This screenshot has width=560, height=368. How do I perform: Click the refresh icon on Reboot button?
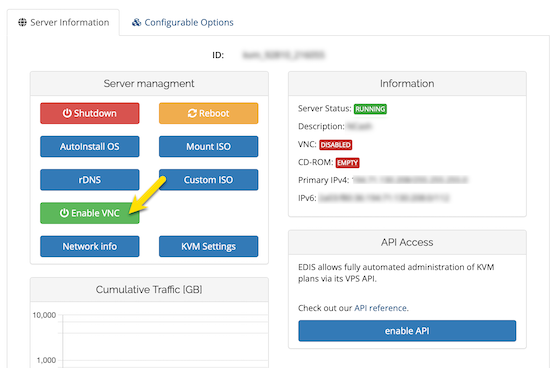192,113
